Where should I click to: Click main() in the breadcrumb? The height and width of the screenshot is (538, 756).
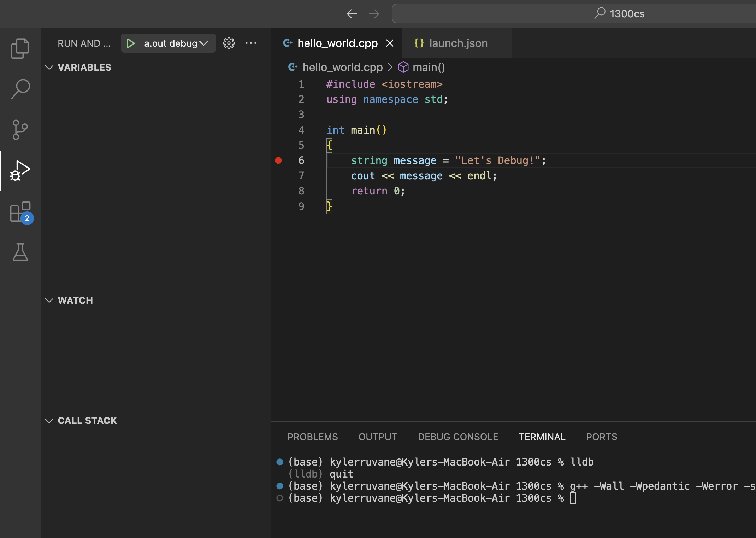(429, 67)
